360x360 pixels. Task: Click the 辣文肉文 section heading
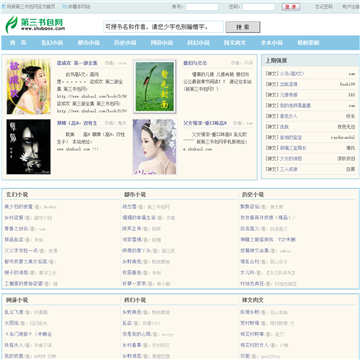pos(253,300)
